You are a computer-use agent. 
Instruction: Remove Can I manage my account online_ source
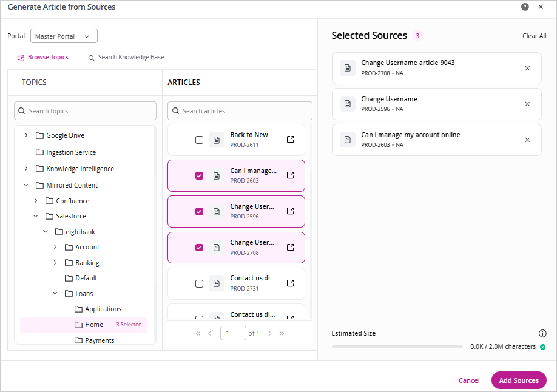pyautogui.click(x=527, y=140)
